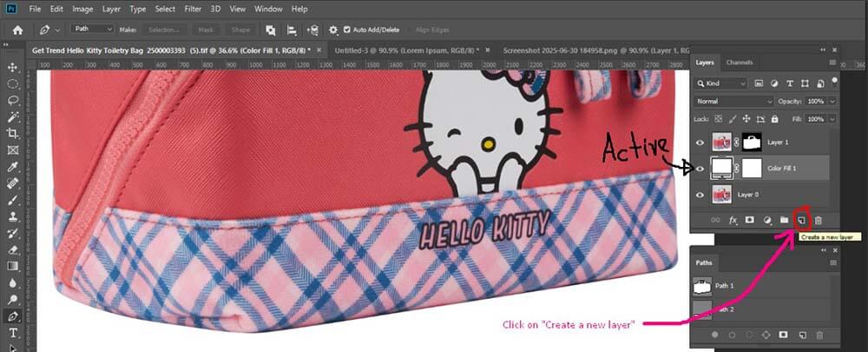Image resolution: width=868 pixels, height=352 pixels.
Task: Open the Normal blend mode dropdown
Action: tap(734, 102)
